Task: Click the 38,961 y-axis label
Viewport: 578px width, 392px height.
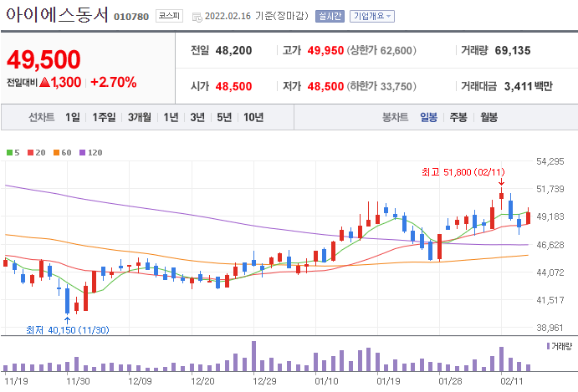Action: point(550,328)
